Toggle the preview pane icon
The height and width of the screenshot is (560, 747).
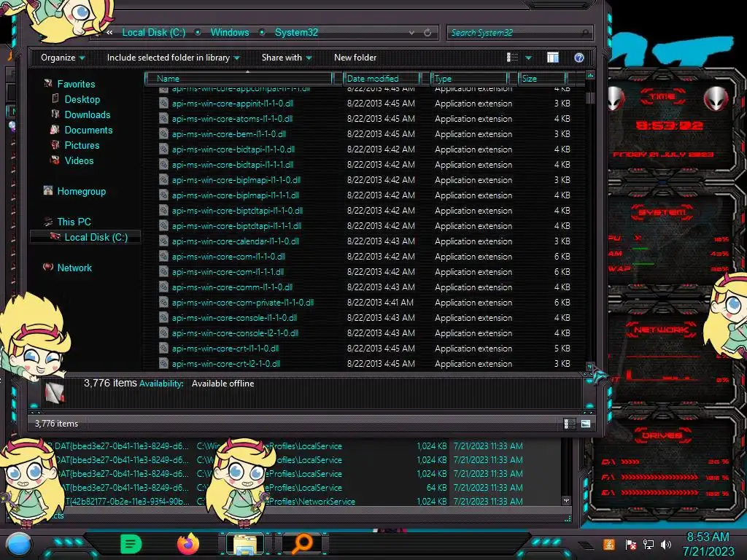point(553,58)
